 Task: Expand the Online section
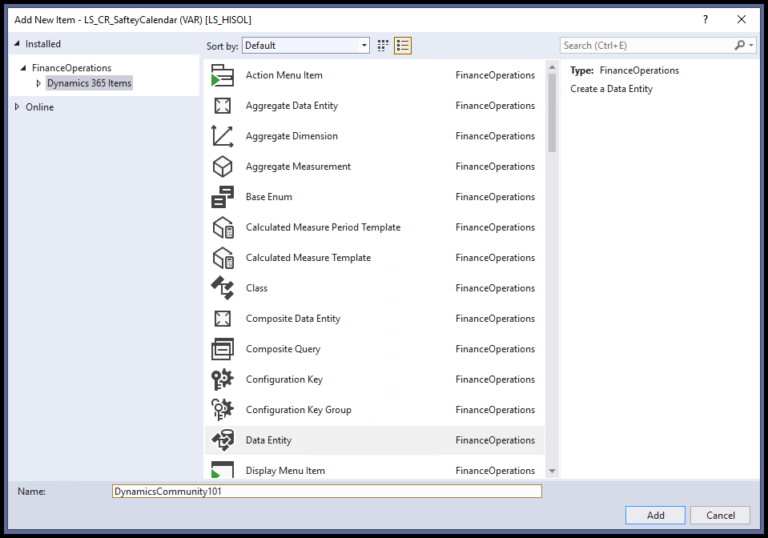point(17,107)
